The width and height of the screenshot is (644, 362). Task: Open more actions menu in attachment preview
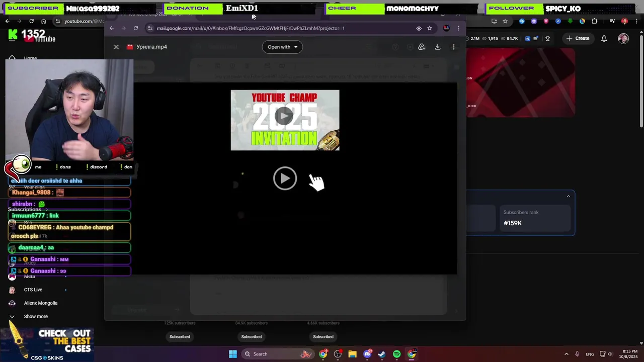click(x=454, y=47)
